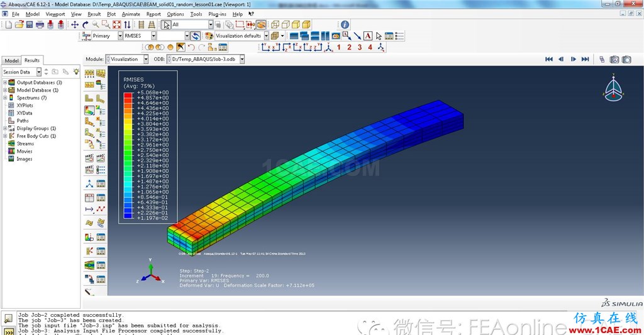Create a new model database
This screenshot has width=644, height=335.
(9, 25)
